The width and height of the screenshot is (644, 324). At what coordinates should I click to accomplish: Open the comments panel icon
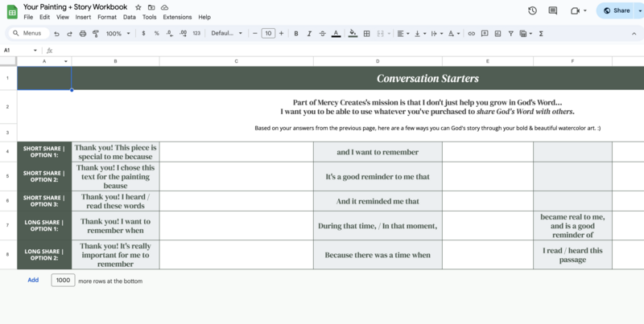[x=553, y=10]
